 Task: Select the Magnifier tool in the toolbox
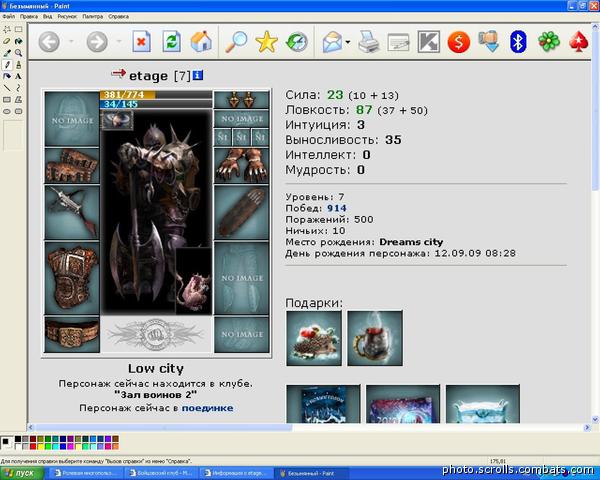[18, 53]
